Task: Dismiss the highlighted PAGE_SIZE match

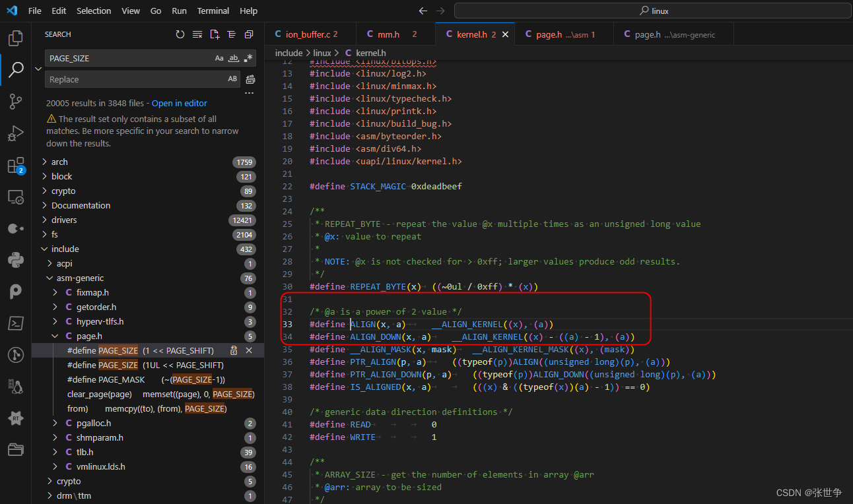Action: coord(249,350)
